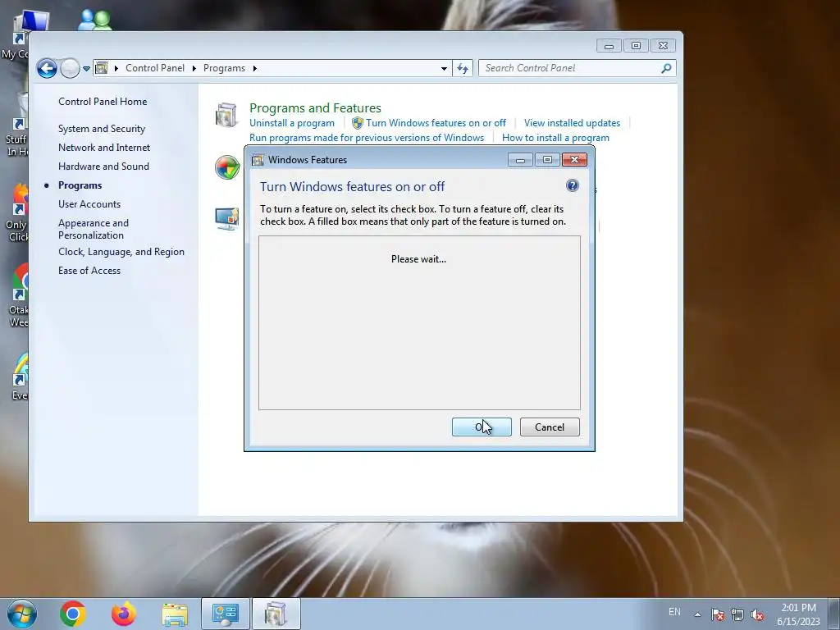840x630 pixels.
Task: Click the Control Panel breadcrumb
Action: coord(155,68)
